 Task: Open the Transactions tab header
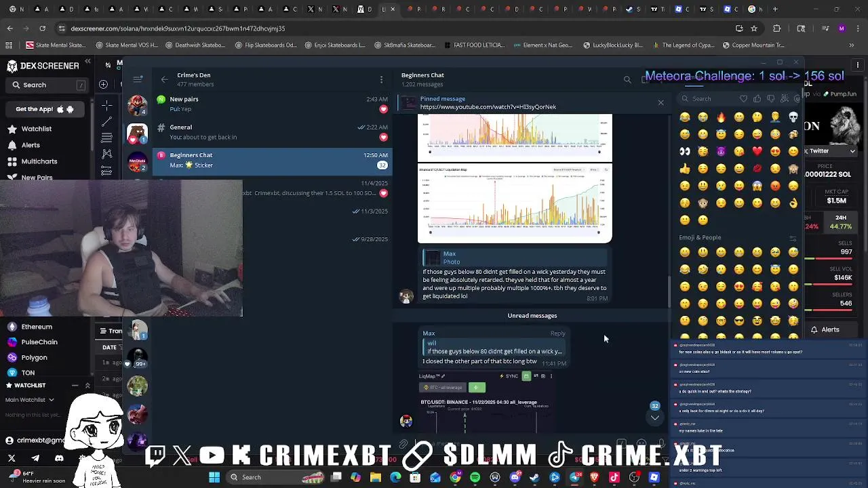(111, 331)
